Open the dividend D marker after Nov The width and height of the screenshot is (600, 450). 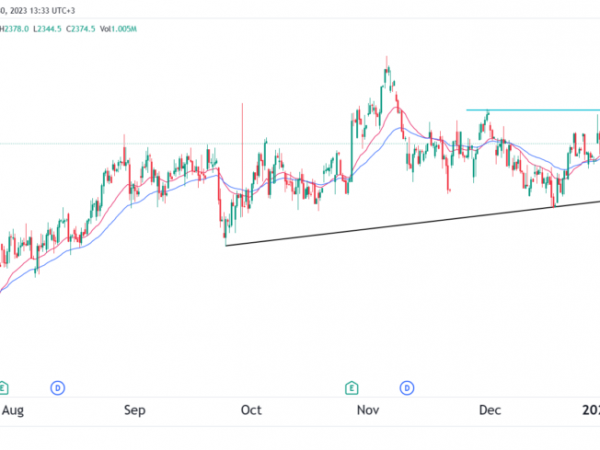tap(407, 387)
